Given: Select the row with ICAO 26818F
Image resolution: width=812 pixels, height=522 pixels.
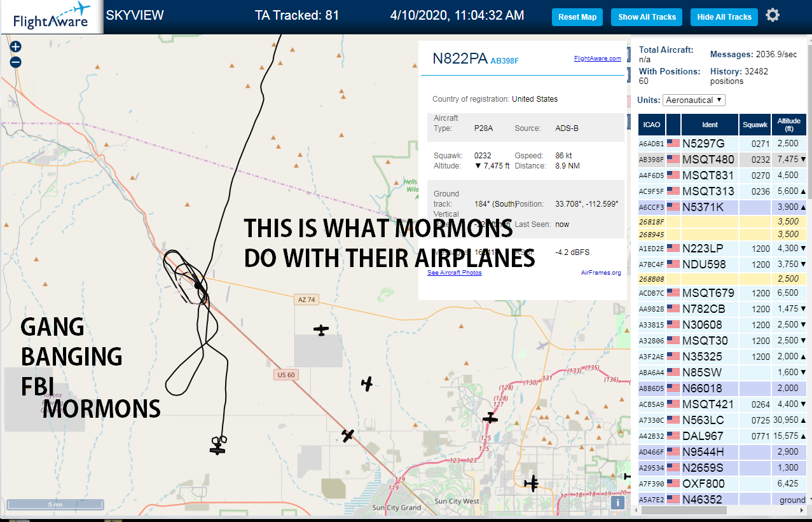Looking at the screenshot, I should (x=722, y=222).
